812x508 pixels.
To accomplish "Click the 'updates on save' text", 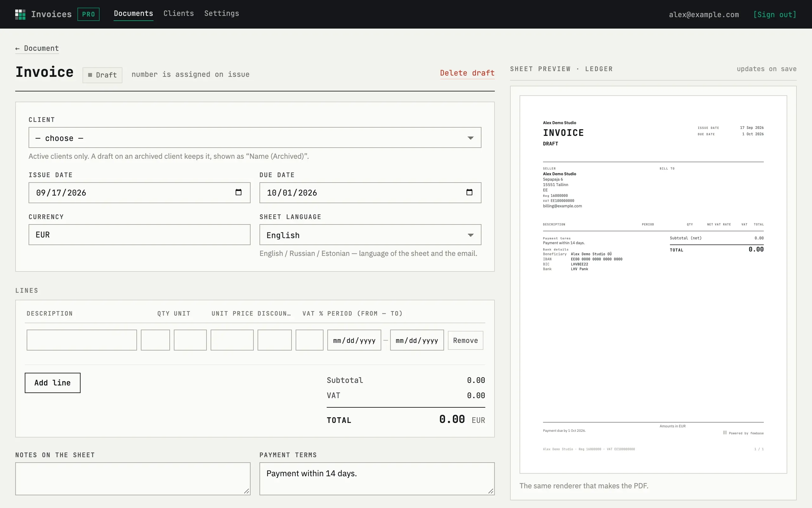I will point(767,69).
